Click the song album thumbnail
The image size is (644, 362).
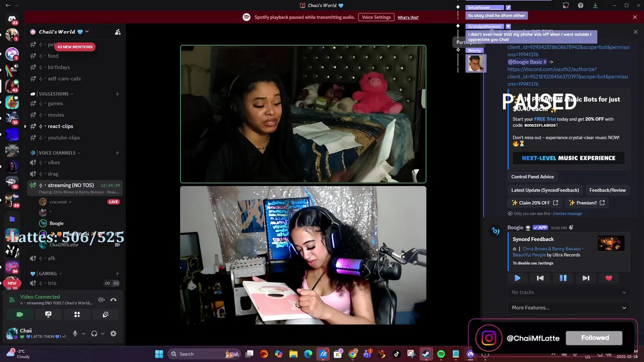pyautogui.click(x=611, y=243)
